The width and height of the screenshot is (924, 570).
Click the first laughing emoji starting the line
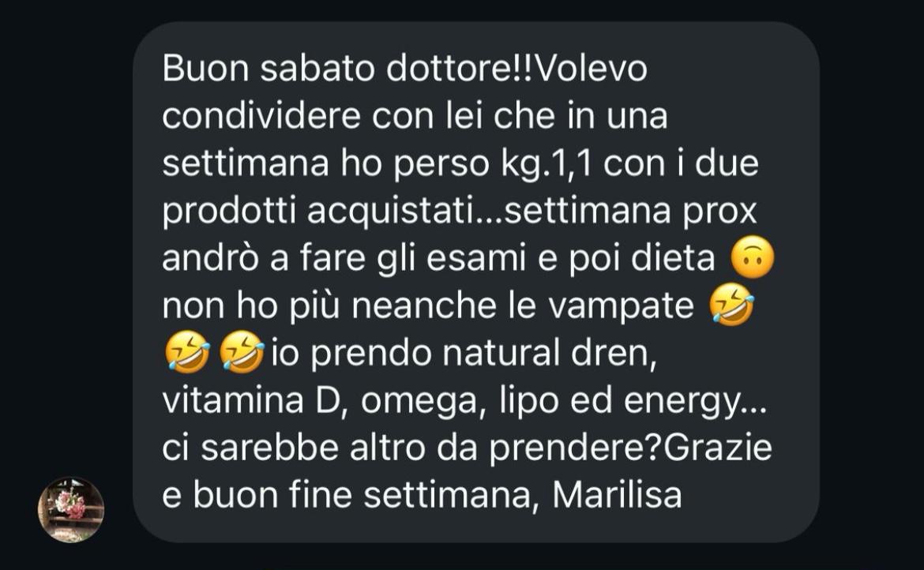point(186,352)
